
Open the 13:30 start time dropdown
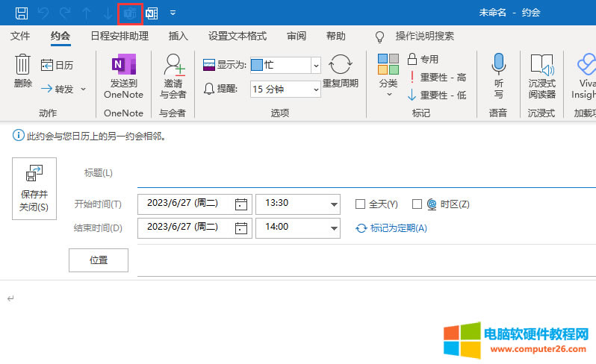point(334,204)
